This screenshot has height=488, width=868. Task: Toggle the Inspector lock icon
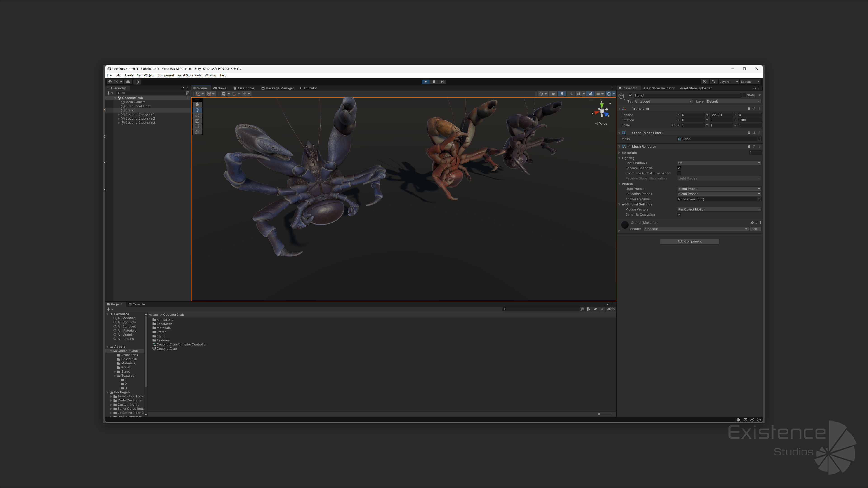(755, 88)
